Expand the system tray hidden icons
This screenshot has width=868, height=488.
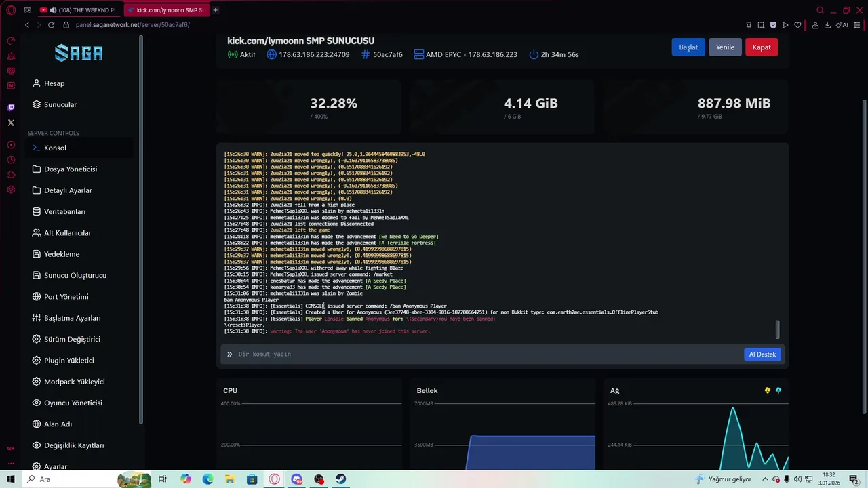click(765, 479)
